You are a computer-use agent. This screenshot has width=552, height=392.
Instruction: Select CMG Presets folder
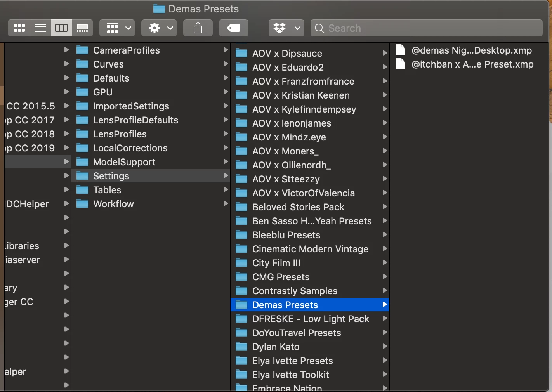[x=310, y=277]
